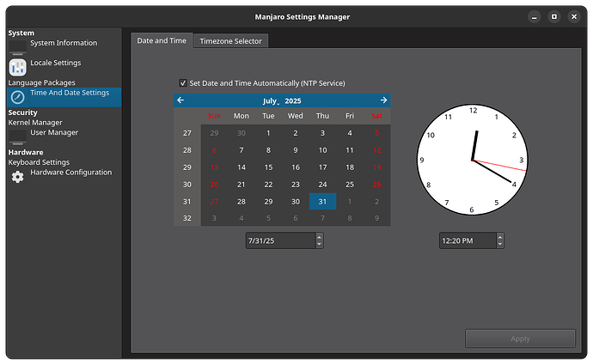Screen dimensions: 593x364
Task: Select Saturday July 5 in the calendar
Action: coord(377,133)
